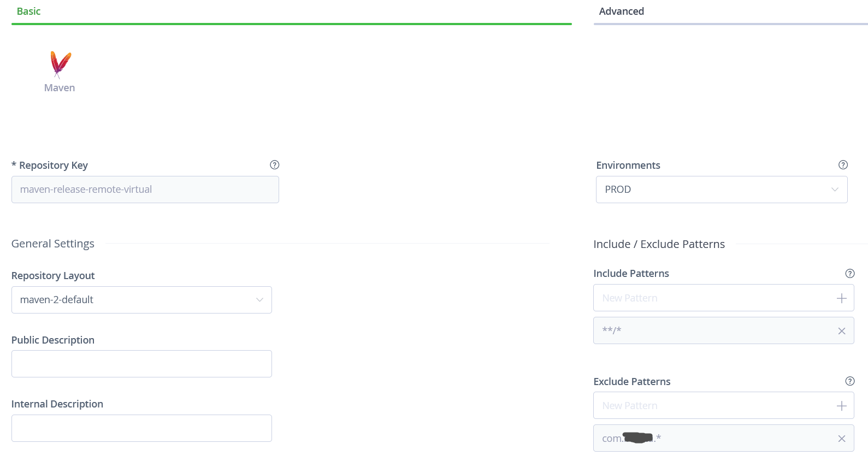Remove the com.* exclude pattern
The height and width of the screenshot is (461, 868).
click(x=841, y=439)
